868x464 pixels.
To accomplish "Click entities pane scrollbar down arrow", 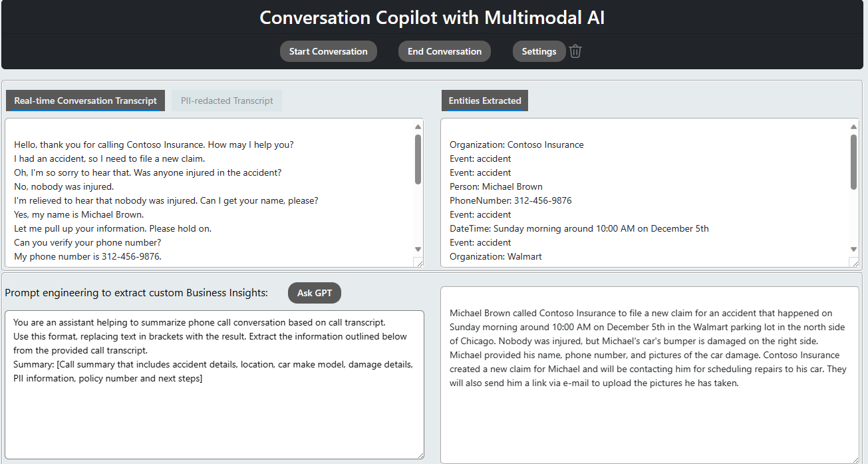I will (x=854, y=249).
